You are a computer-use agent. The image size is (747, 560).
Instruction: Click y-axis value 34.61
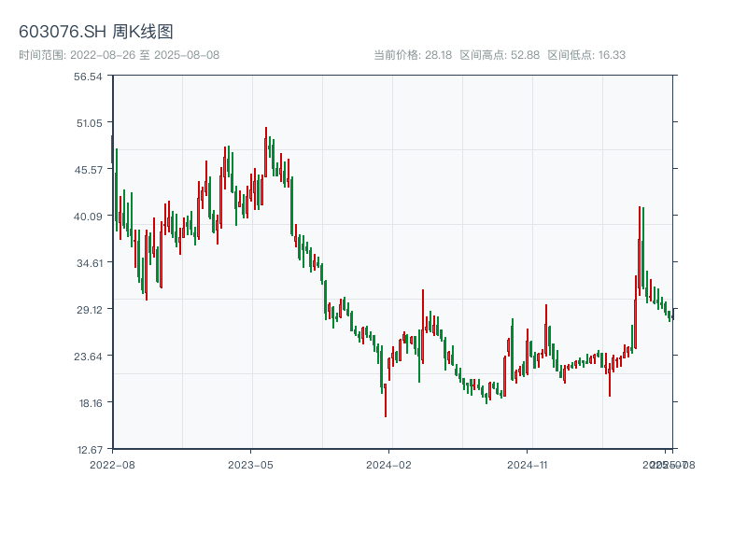click(x=90, y=263)
